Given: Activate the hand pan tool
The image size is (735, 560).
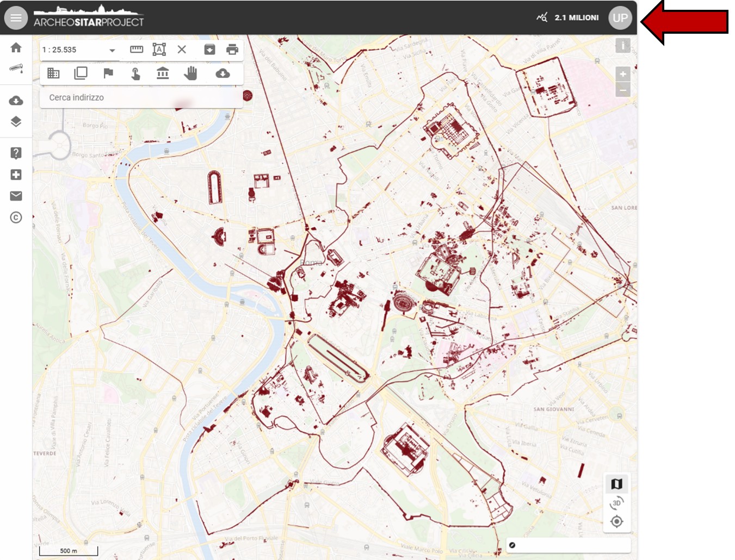Looking at the screenshot, I should point(190,73).
